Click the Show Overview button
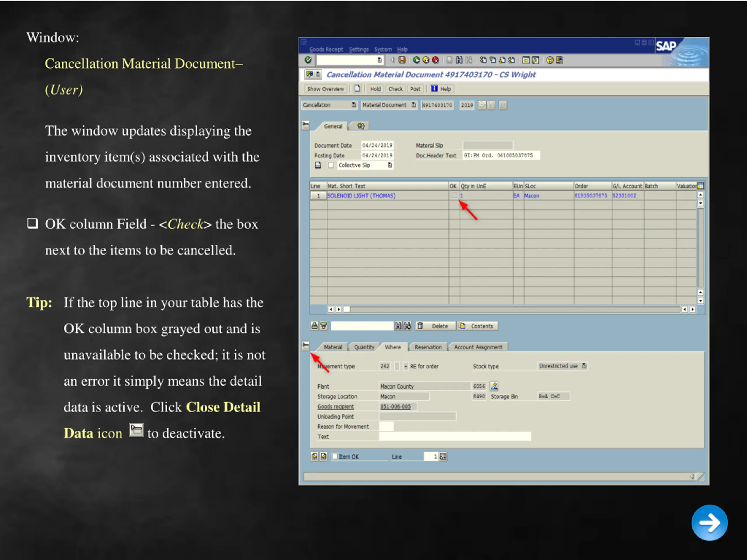This screenshot has width=747, height=560. (325, 89)
